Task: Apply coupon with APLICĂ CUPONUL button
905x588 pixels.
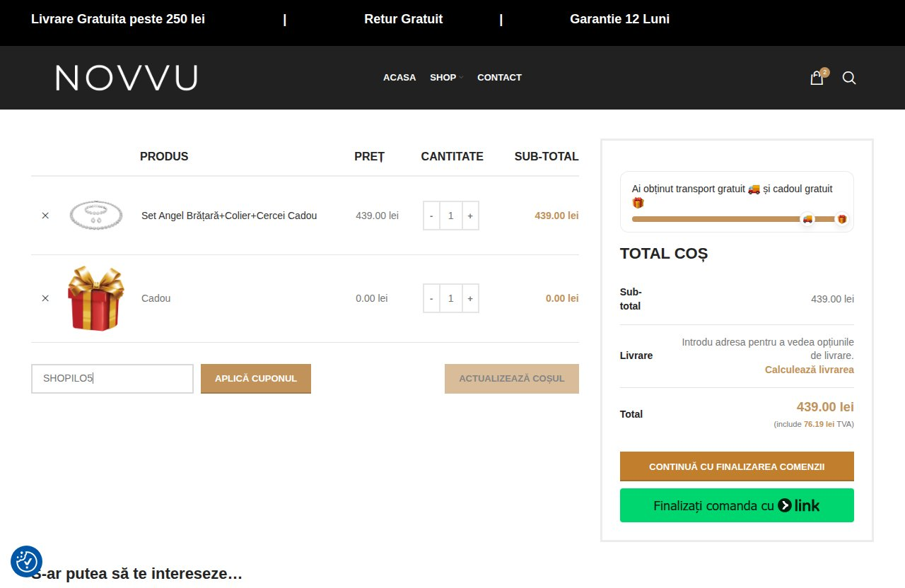Action: click(256, 379)
